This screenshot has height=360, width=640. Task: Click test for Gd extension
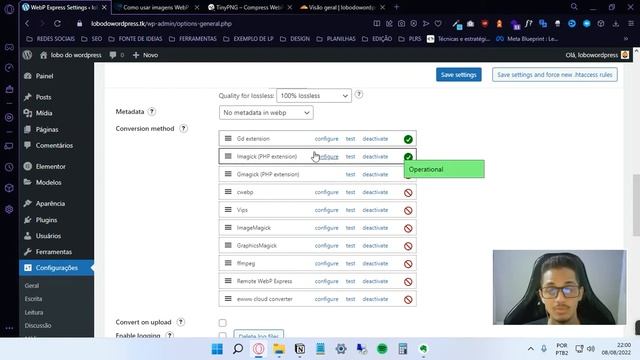pyautogui.click(x=350, y=139)
